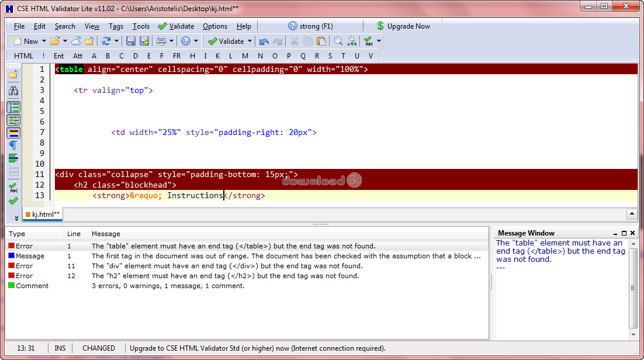Expand the toolbar Validate dropdown arrow
The width and height of the screenshot is (644, 360).
click(x=250, y=41)
